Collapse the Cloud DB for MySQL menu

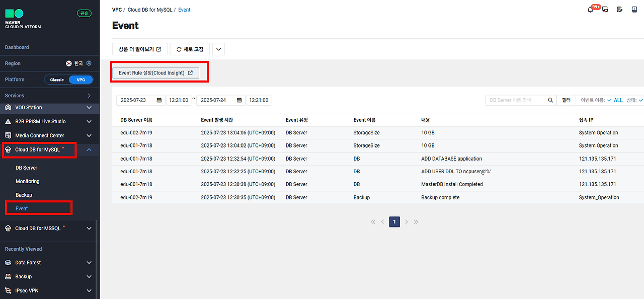click(89, 149)
